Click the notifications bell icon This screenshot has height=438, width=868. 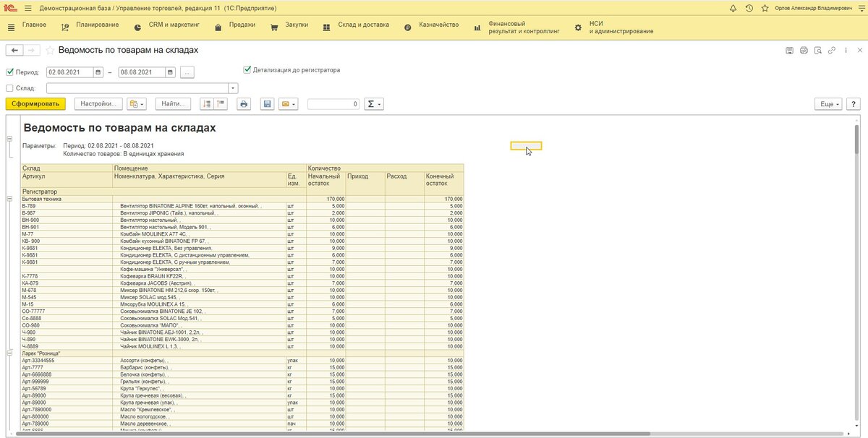point(733,9)
